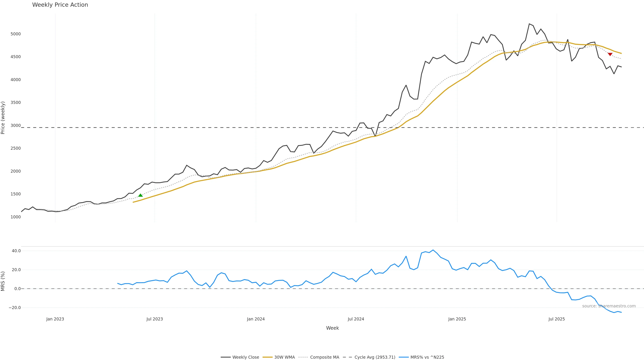Click the Week x-axis title

point(332,328)
